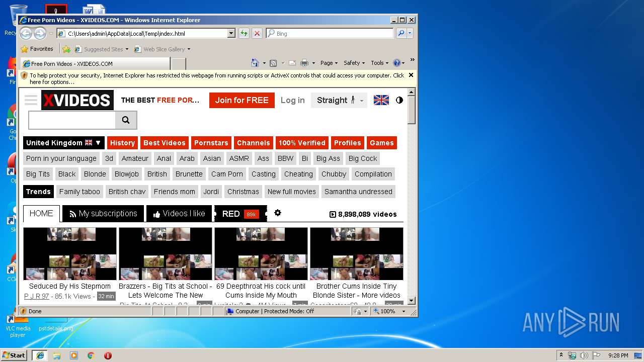Click the History button
The image size is (644, 362).
(122, 143)
